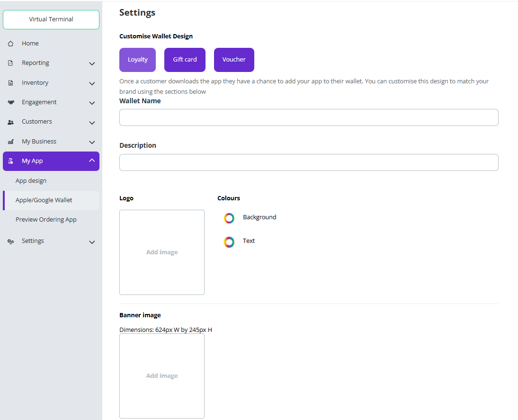Open the Preview Ordering App page
518x420 pixels.
(46, 219)
